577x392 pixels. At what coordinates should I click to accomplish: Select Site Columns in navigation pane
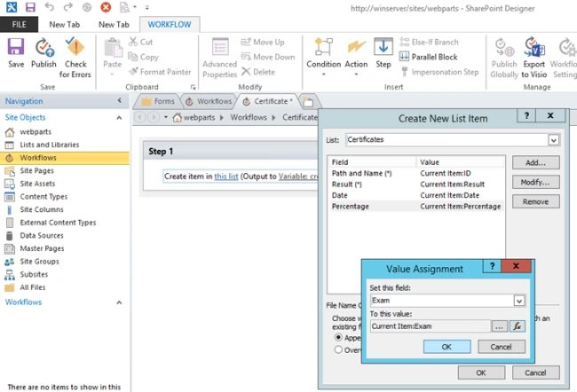tap(42, 209)
